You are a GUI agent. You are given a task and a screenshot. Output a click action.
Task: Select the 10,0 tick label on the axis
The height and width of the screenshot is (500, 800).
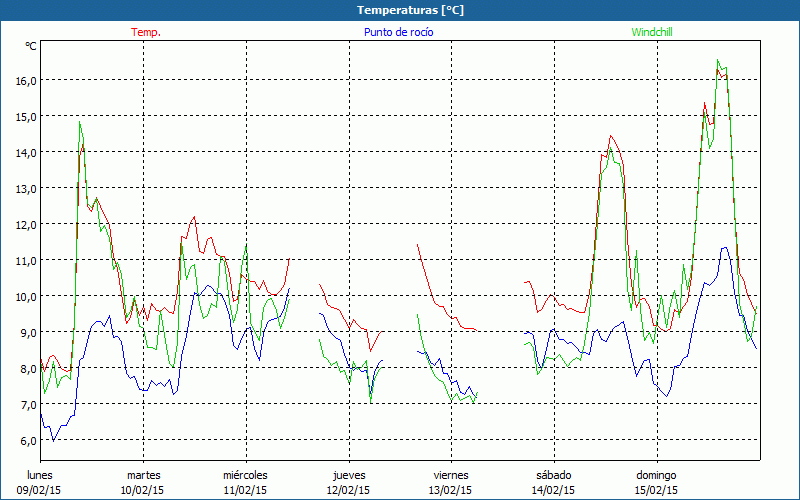click(24, 296)
